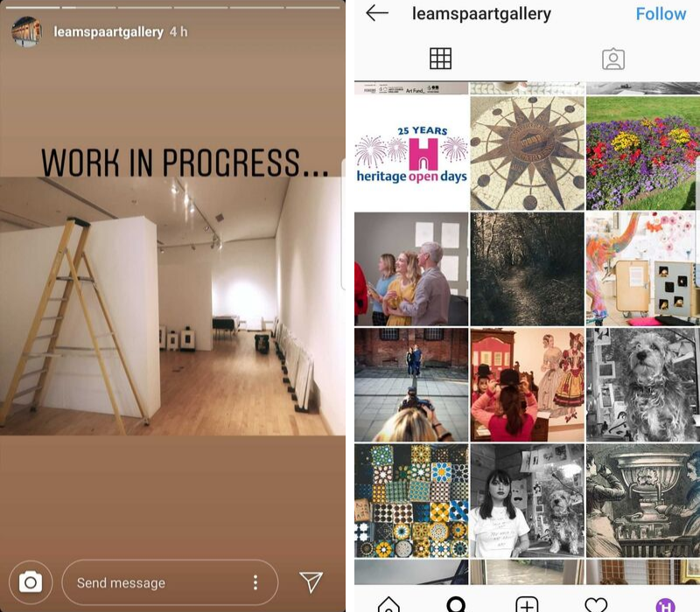Open the black-and-white dog photo post
The image size is (700, 612).
coord(643,385)
